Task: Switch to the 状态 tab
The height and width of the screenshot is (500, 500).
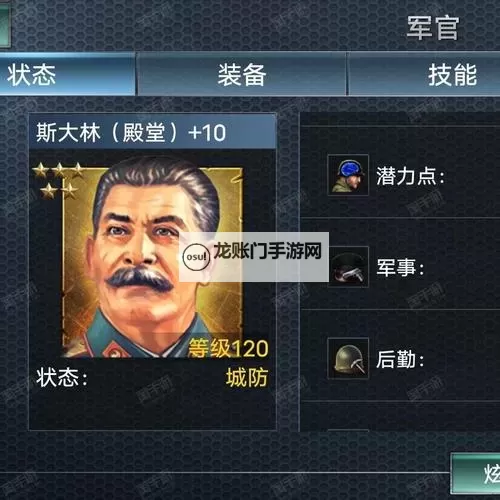Action: pos(67,74)
